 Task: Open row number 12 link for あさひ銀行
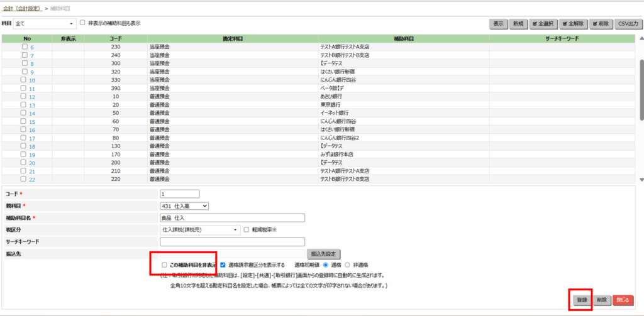(31, 97)
